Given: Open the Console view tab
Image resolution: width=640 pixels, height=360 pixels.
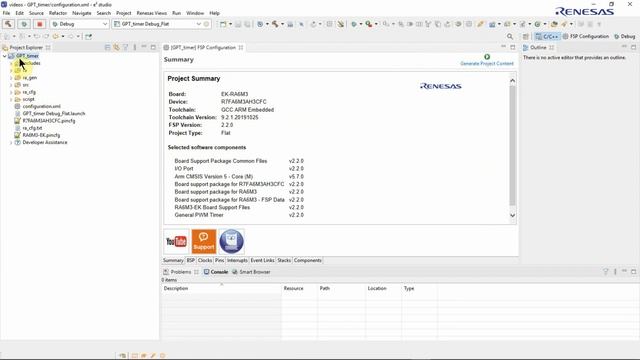Looking at the screenshot, I should tap(216, 272).
